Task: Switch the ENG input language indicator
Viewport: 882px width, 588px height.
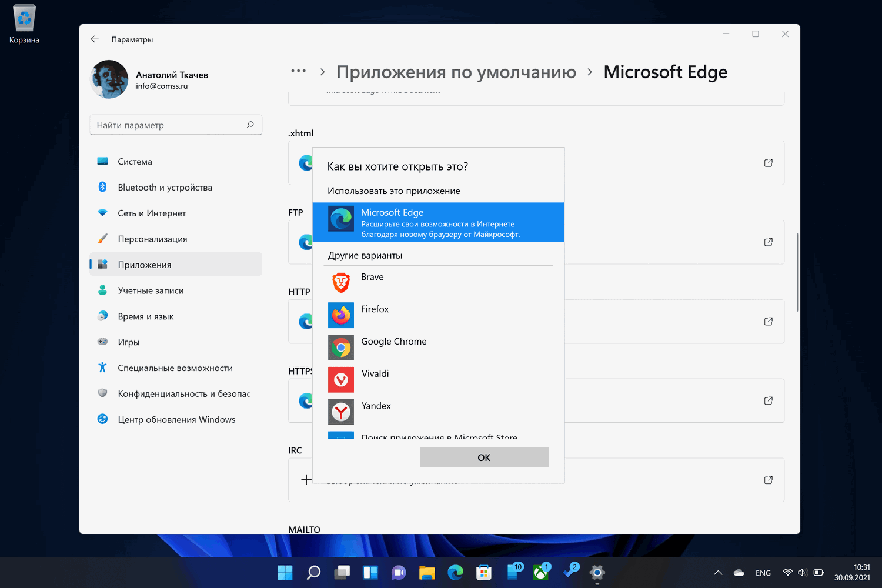Action: (763, 573)
